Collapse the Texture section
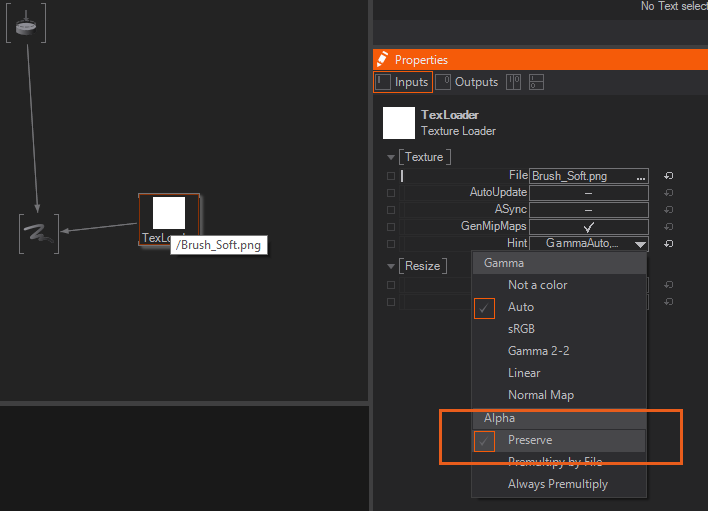The height and width of the screenshot is (511, 708). tap(391, 157)
